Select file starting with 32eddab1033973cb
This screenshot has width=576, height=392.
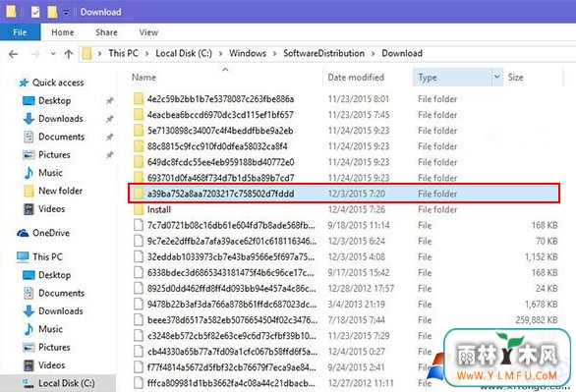231,257
